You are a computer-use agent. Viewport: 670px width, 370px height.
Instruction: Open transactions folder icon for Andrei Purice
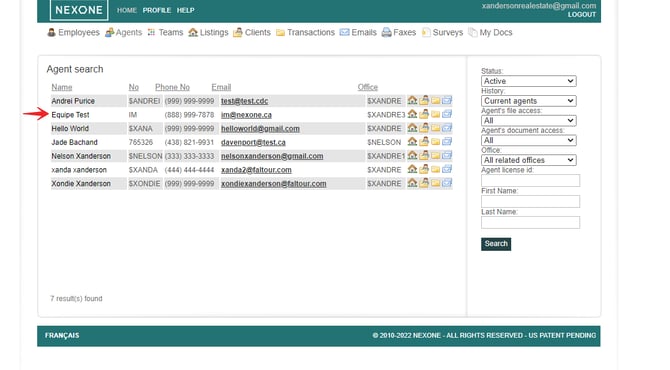point(435,100)
